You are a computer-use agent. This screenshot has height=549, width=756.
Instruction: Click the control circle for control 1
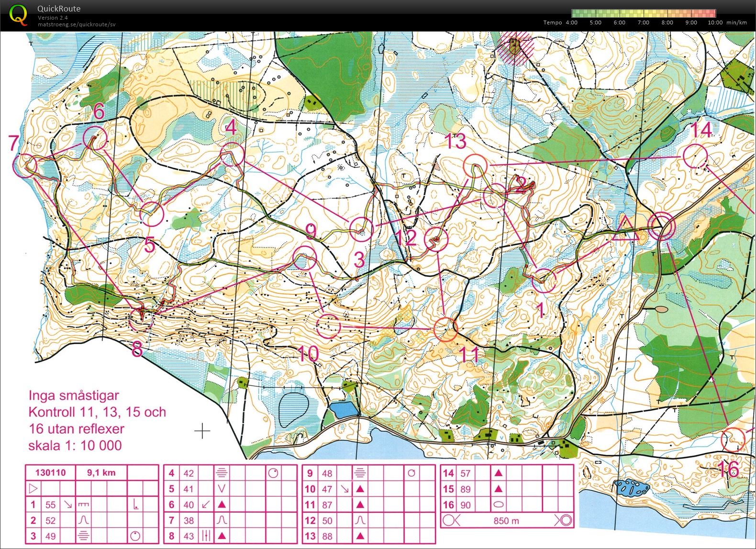544,280
